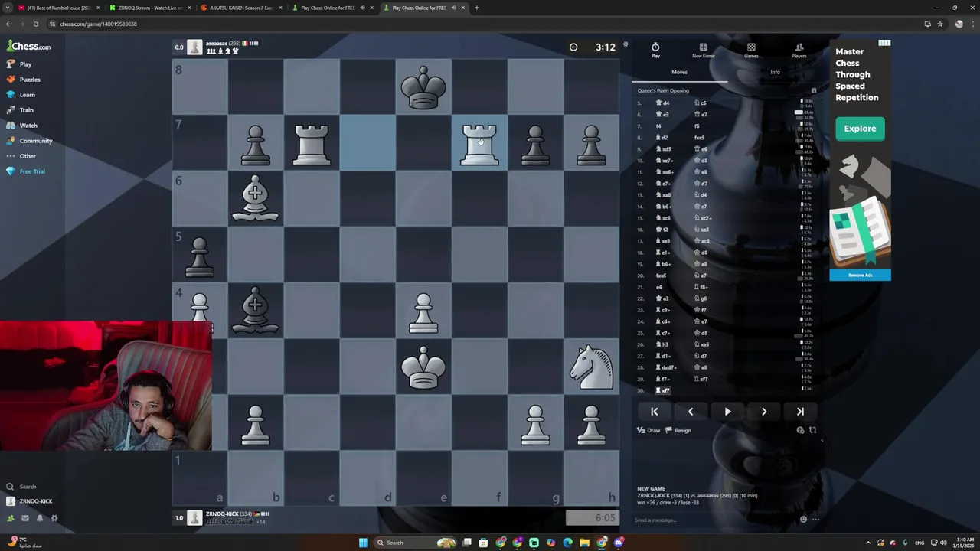Select the white knight on h3
This screenshot has width=980, height=551.
(x=591, y=367)
